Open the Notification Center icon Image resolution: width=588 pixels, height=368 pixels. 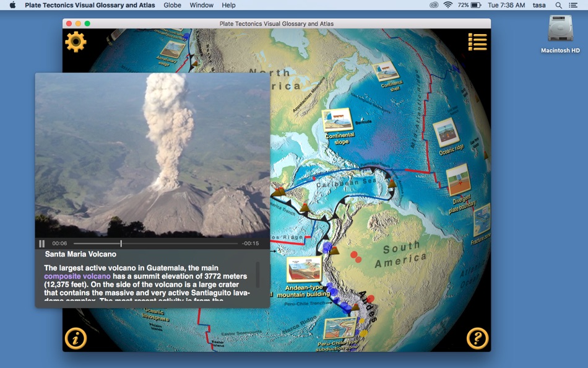573,5
